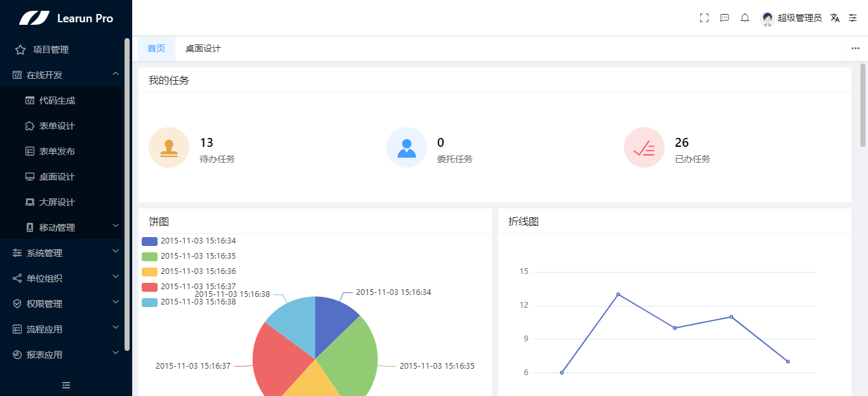The width and height of the screenshot is (868, 396).
Task: Click the main page vertical scrollbar
Action: [863, 105]
